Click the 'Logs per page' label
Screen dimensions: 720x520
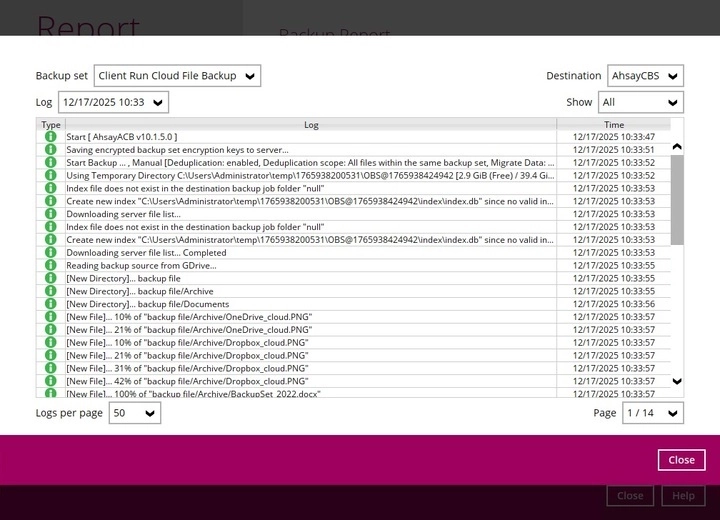pyautogui.click(x=69, y=413)
